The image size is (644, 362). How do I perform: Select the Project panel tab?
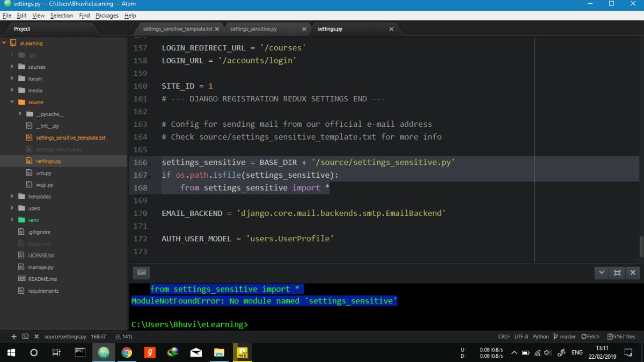[22, 29]
